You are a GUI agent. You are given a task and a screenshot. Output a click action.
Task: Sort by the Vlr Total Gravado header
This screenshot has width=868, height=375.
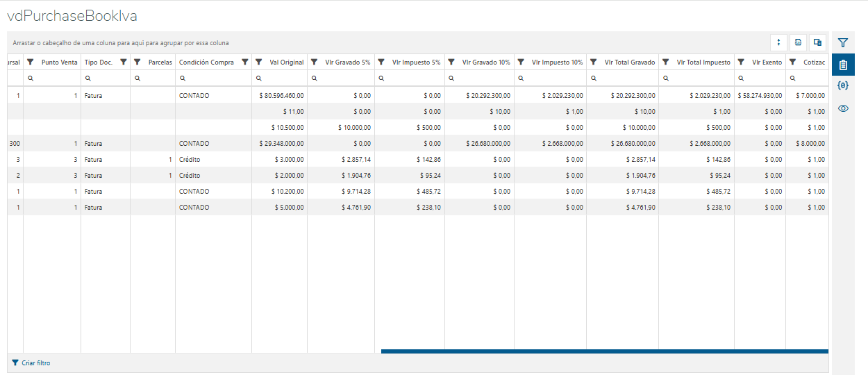[629, 62]
